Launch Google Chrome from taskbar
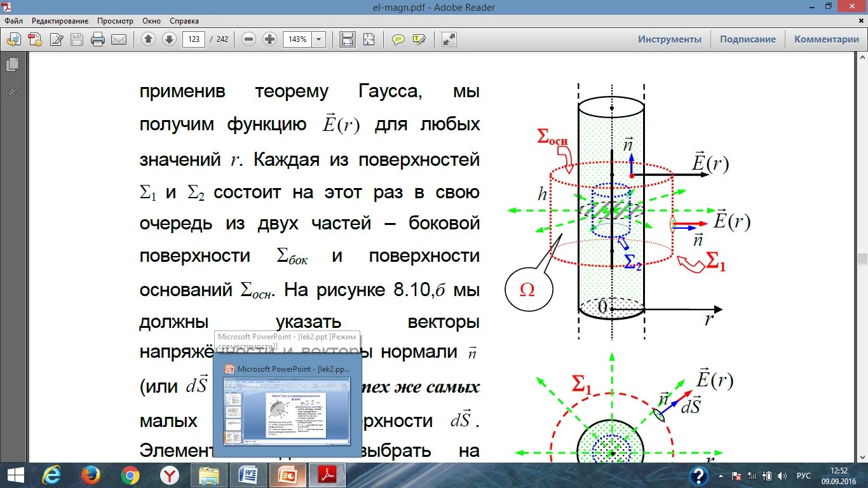The image size is (868, 488). [130, 475]
